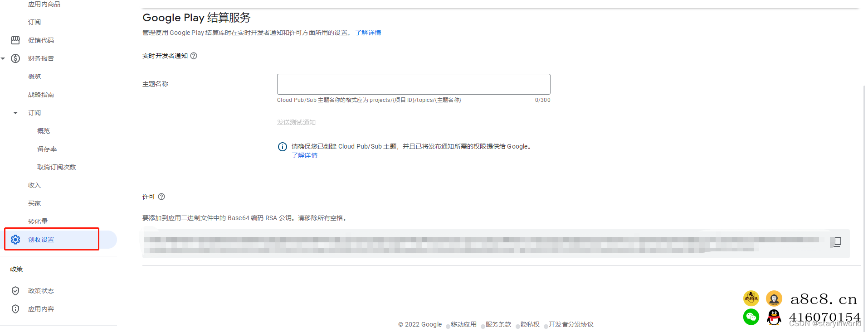The width and height of the screenshot is (868, 332).
Task: Collapse the 财务报告 section arrow
Action: (3, 58)
